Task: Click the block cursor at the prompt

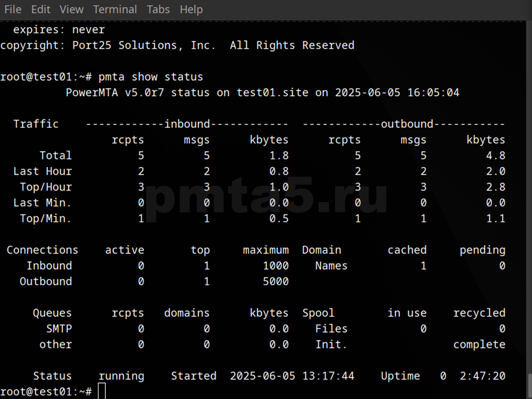Action: [102, 391]
